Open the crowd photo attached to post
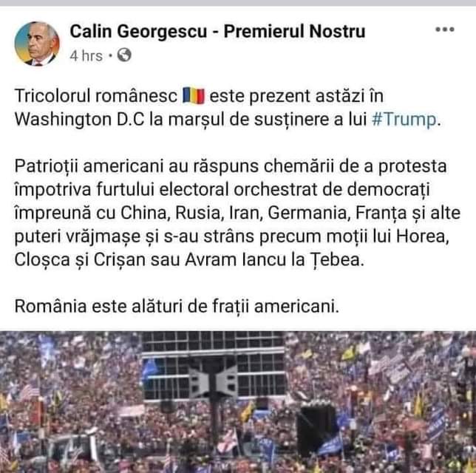Viewport: 476px width, 473px height. pos(238,402)
